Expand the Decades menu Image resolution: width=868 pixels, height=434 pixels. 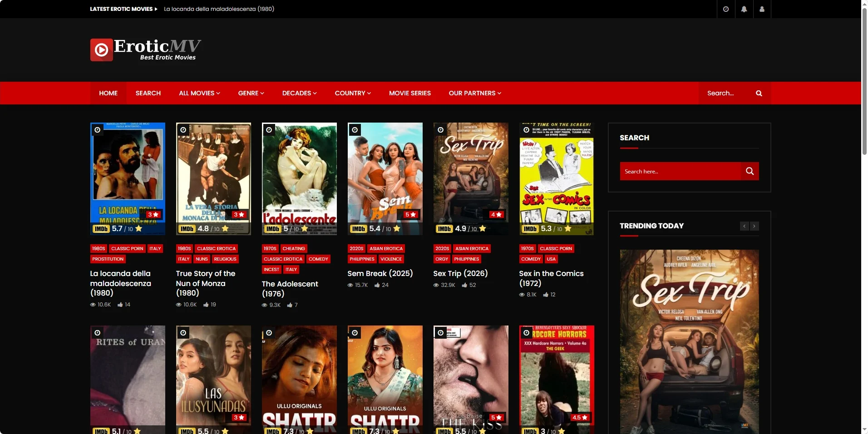[300, 93]
